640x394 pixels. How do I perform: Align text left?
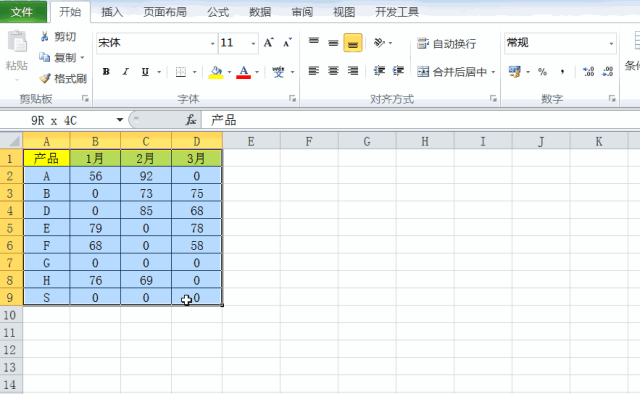coord(313,71)
